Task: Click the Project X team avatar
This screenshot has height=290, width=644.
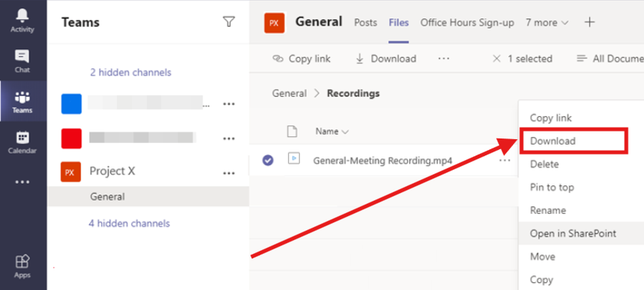Action: pyautogui.click(x=70, y=172)
